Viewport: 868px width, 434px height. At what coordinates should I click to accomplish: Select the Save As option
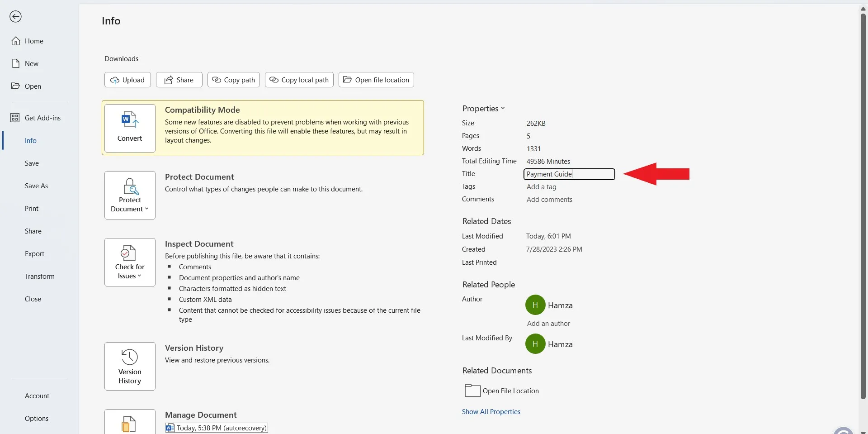point(36,186)
